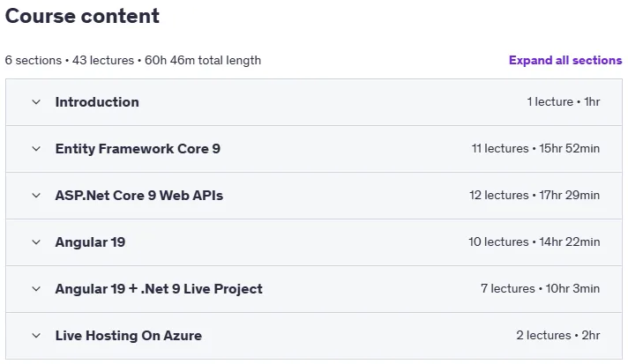Expand the Introduction section chevron

[36, 102]
